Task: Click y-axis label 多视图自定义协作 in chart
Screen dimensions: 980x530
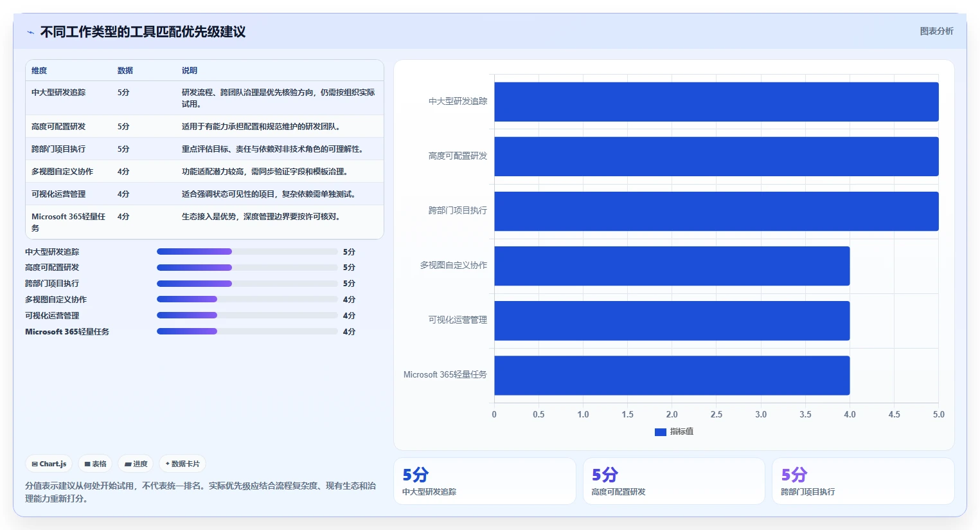Action: (x=454, y=266)
